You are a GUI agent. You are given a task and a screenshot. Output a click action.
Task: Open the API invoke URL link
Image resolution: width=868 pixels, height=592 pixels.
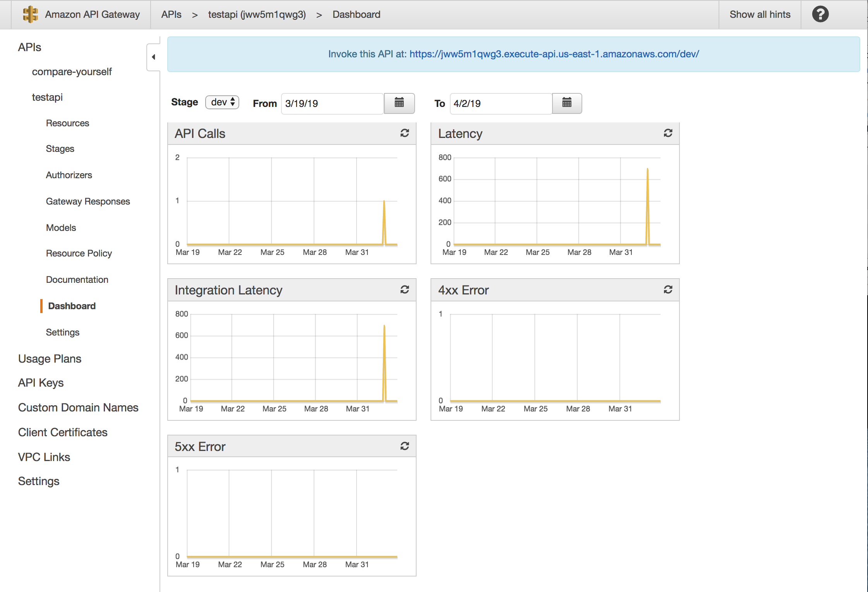pyautogui.click(x=554, y=54)
